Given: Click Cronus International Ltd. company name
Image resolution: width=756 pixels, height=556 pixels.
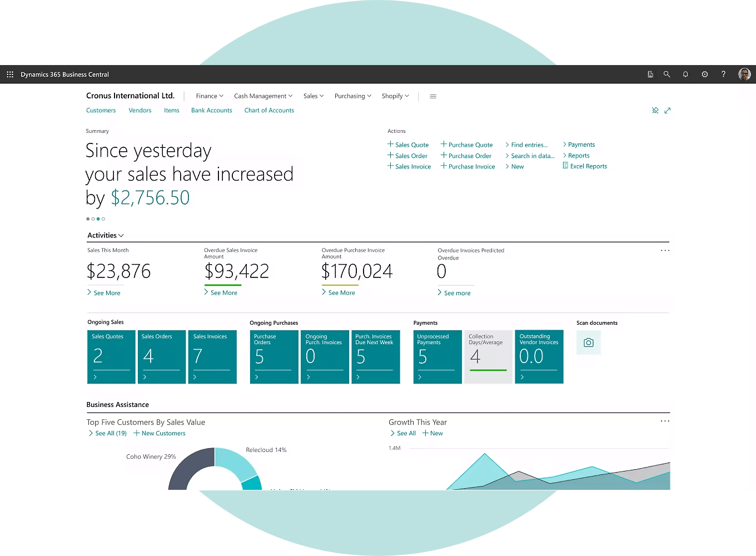Looking at the screenshot, I should [130, 96].
